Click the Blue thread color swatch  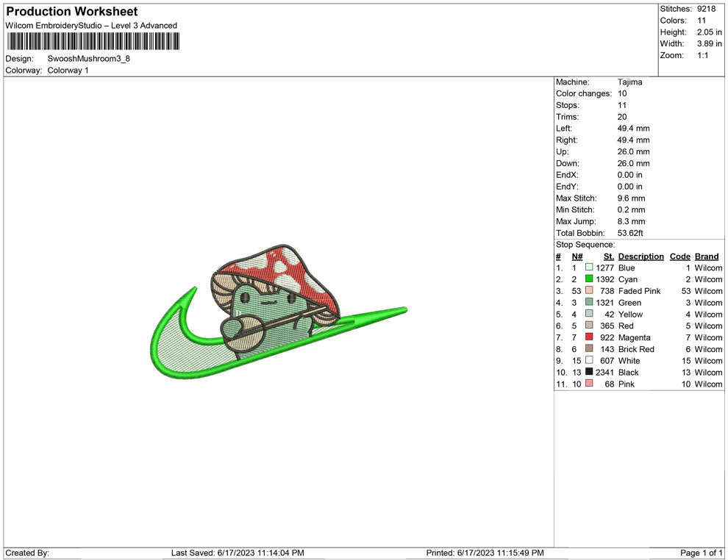click(x=589, y=268)
